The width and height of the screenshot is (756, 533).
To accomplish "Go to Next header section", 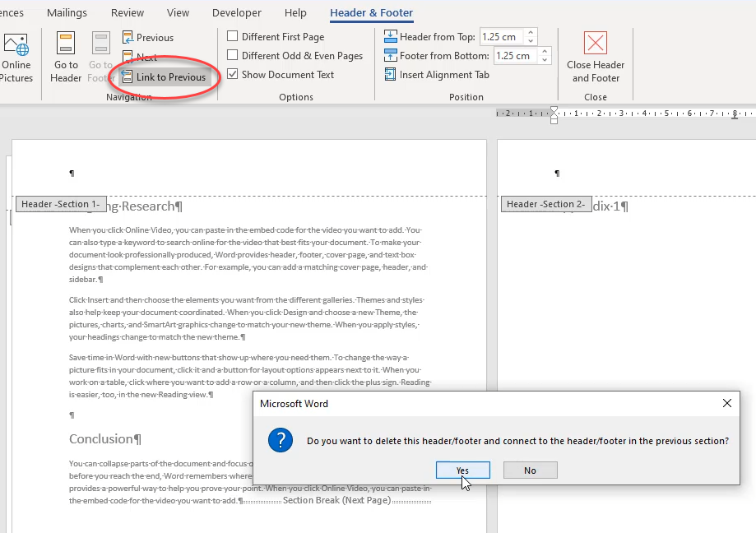I will click(140, 57).
